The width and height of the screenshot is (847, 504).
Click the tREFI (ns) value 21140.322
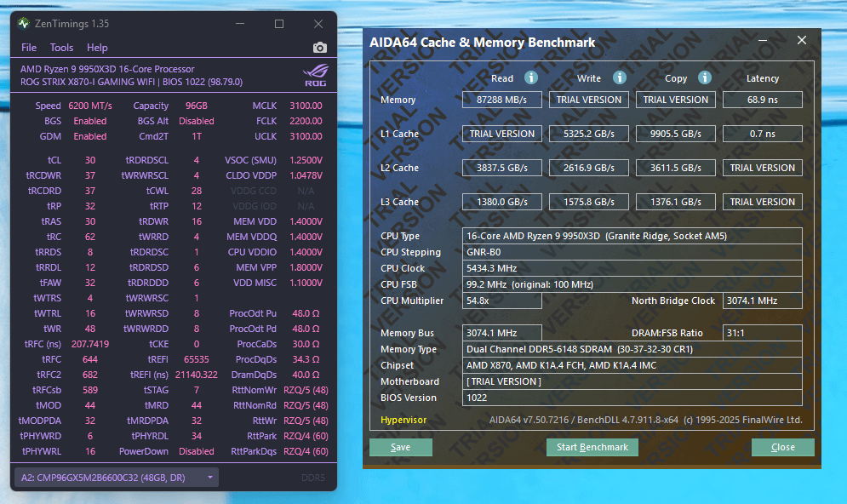tap(197, 375)
